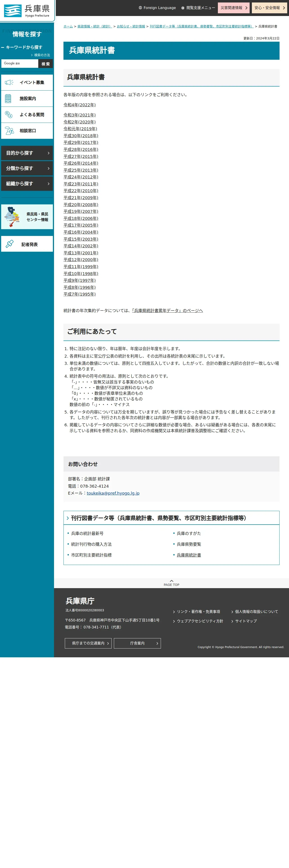Viewport: 289px width, 868px height.
Task: Open 個人情報の取扱いについて footer link
Action: click(256, 612)
